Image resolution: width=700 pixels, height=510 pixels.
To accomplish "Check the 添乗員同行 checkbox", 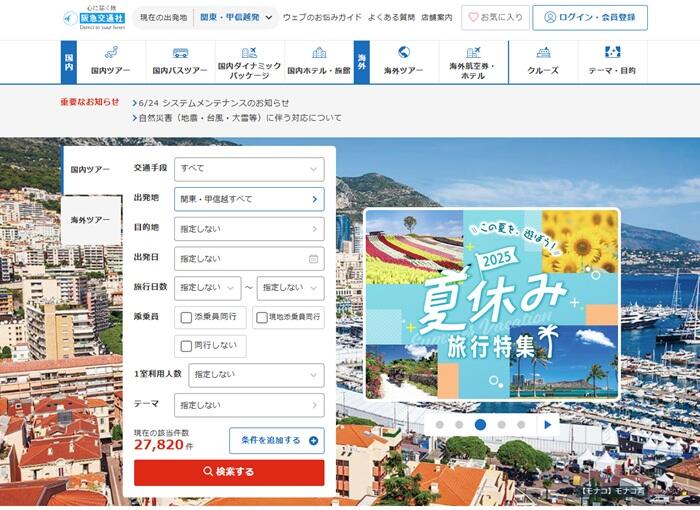I will point(186,318).
